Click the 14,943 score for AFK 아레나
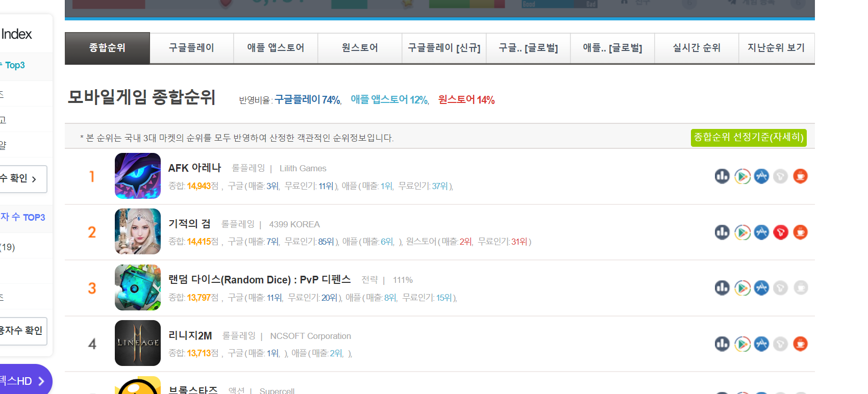Viewport: 868px width, 394px height. [x=199, y=186]
